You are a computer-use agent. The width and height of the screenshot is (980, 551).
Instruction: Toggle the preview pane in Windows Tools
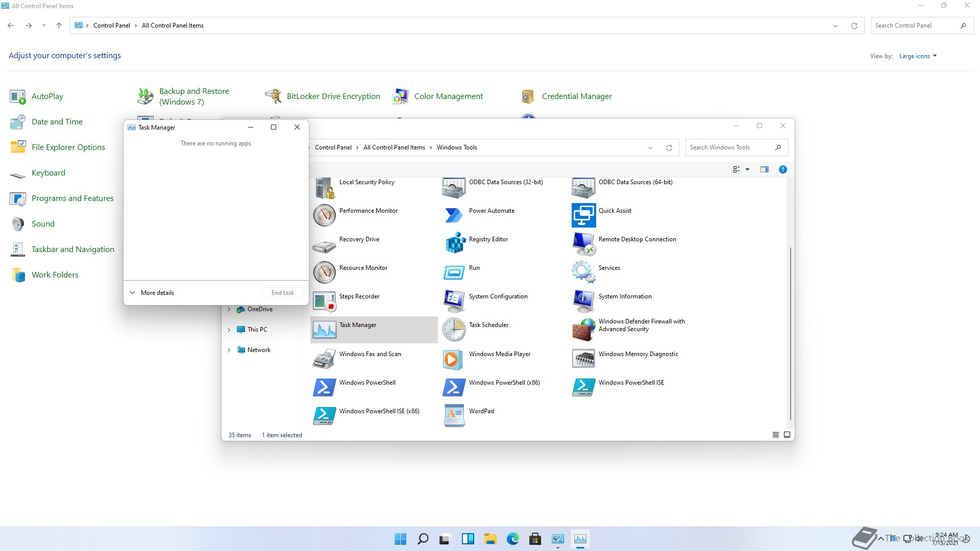764,169
